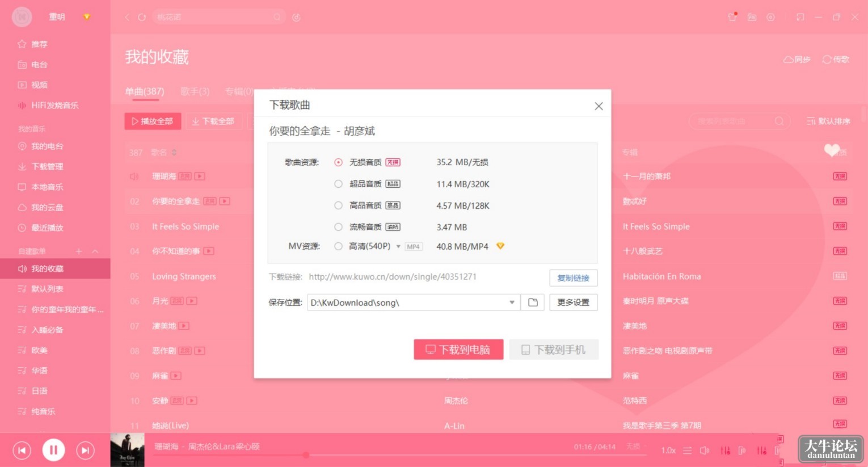Pause playback with the pause button
This screenshot has height=467, width=868.
53,450
